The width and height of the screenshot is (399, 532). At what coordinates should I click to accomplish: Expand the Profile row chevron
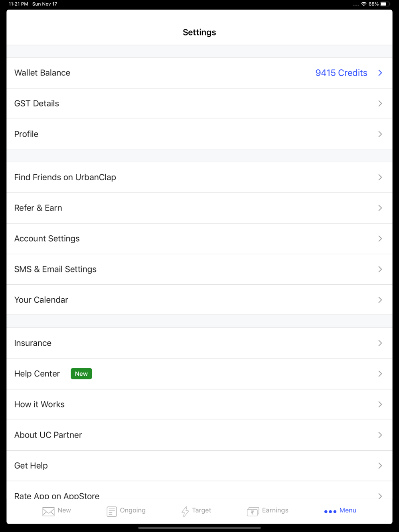click(380, 134)
